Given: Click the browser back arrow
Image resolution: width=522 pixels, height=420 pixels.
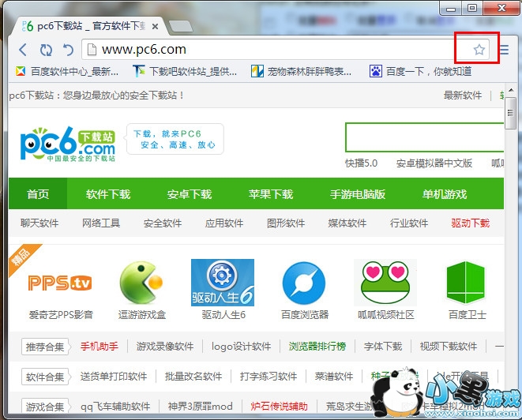Looking at the screenshot, I should click(x=23, y=50).
